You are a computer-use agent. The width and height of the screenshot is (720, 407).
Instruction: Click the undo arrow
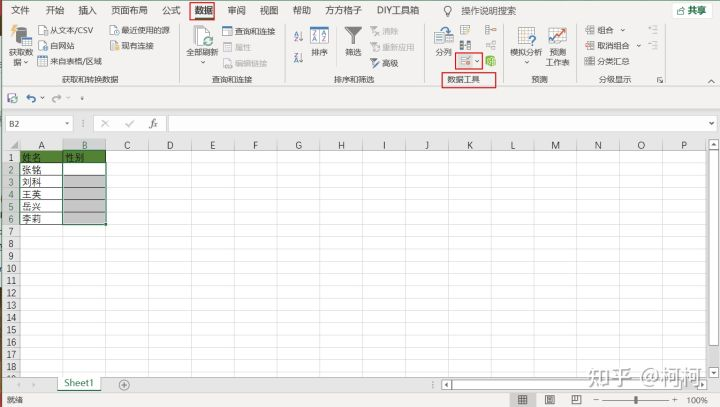(x=31, y=98)
